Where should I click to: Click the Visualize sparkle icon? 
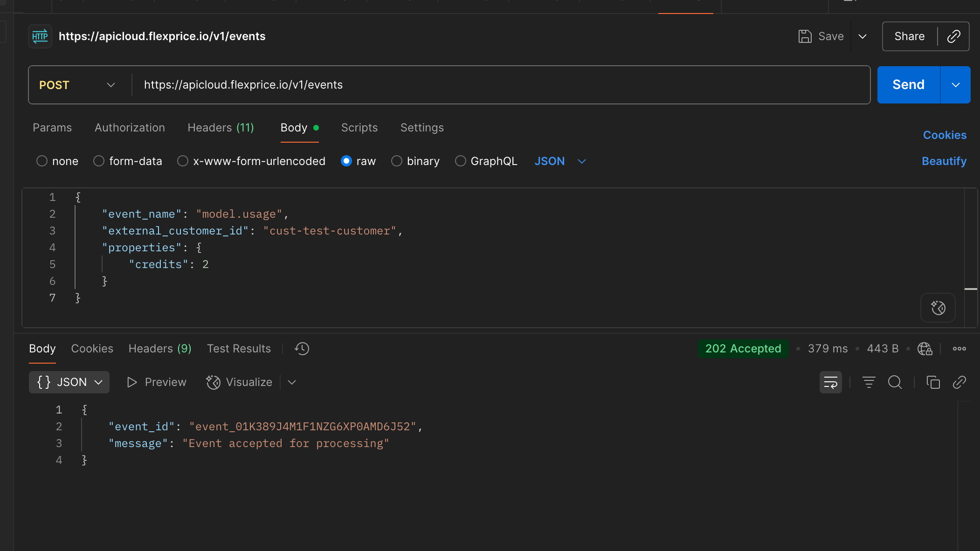pos(213,382)
